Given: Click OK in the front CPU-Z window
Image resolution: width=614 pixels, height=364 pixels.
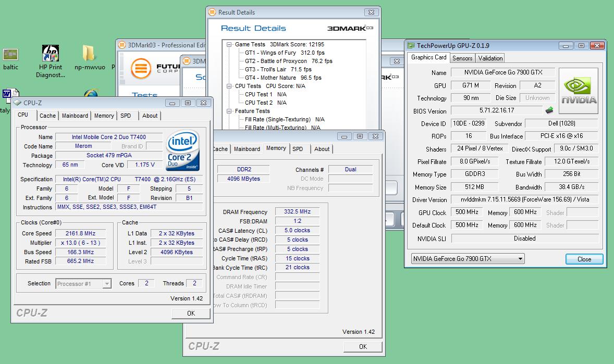Looking at the screenshot, I should point(191,313).
